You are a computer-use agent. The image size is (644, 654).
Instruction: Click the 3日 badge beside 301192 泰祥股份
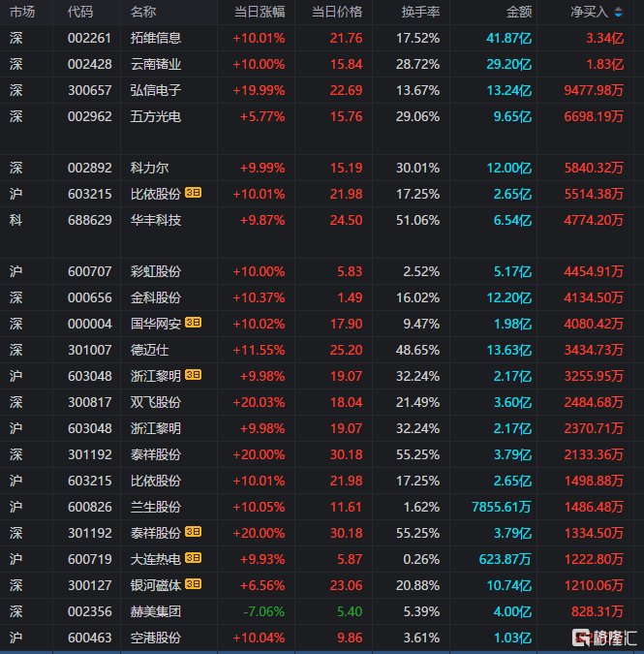(193, 532)
